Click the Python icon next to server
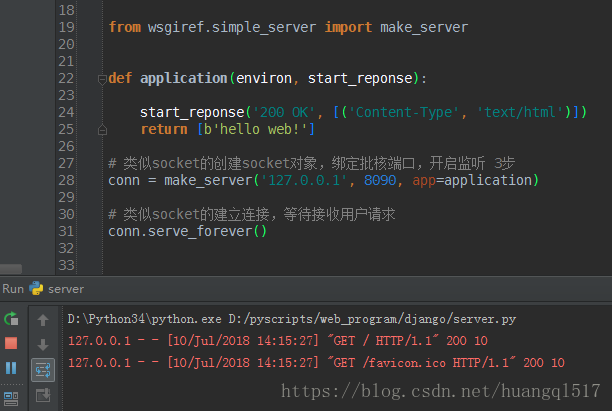This screenshot has height=411, width=612. [36, 288]
